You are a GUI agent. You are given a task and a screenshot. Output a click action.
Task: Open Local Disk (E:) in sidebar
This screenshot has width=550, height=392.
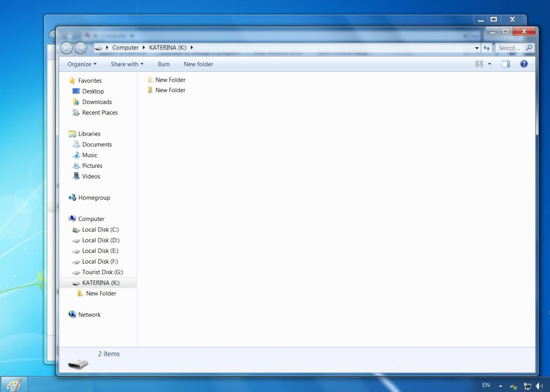pos(96,251)
